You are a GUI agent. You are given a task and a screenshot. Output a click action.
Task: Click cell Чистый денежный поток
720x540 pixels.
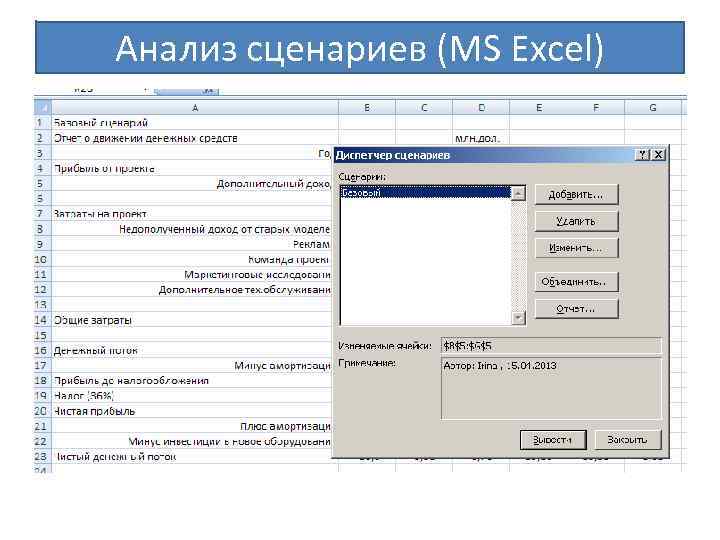click(195, 456)
